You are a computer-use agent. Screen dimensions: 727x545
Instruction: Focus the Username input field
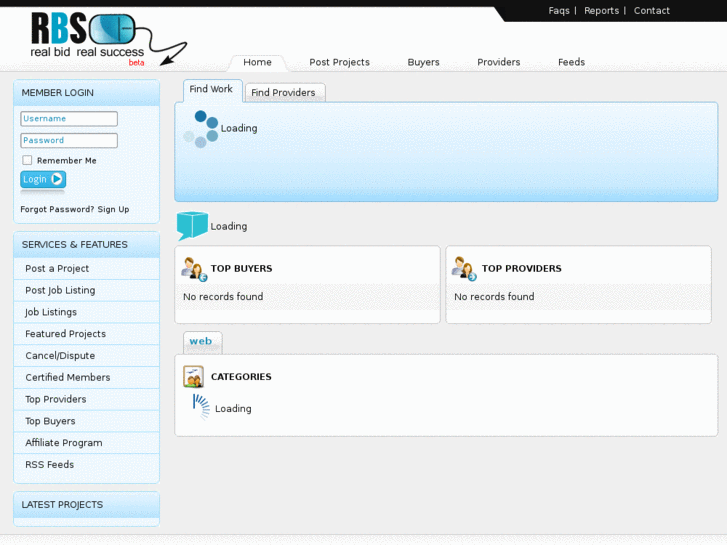pyautogui.click(x=69, y=119)
